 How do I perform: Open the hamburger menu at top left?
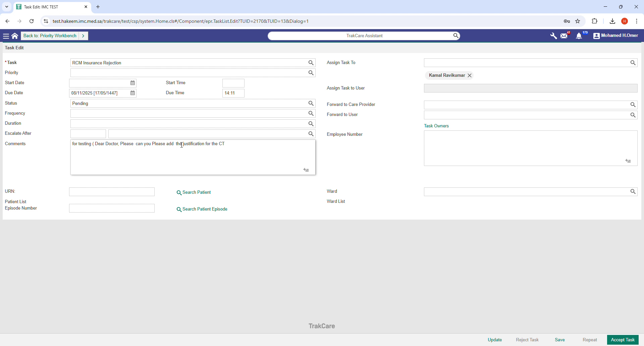pyautogui.click(x=6, y=36)
